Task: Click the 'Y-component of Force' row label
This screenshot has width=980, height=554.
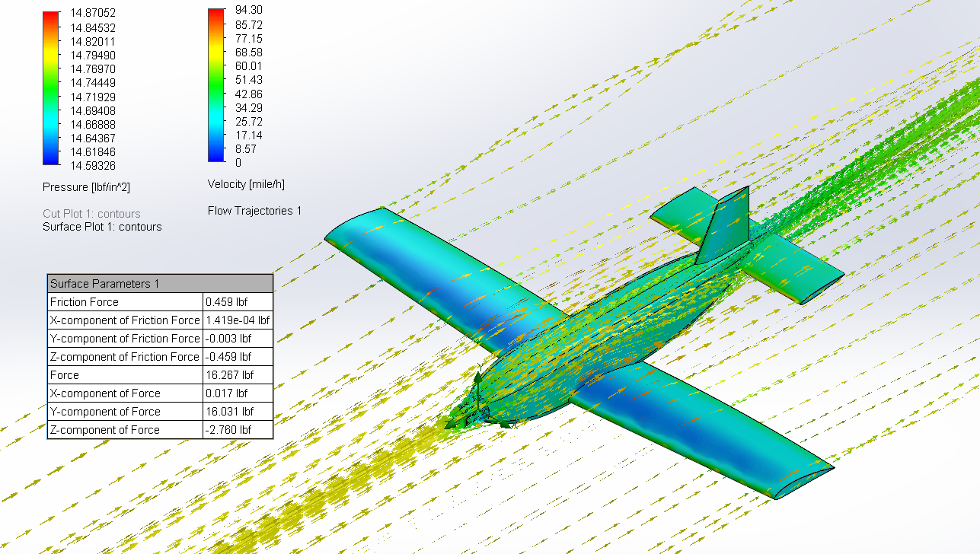Action: (105, 412)
